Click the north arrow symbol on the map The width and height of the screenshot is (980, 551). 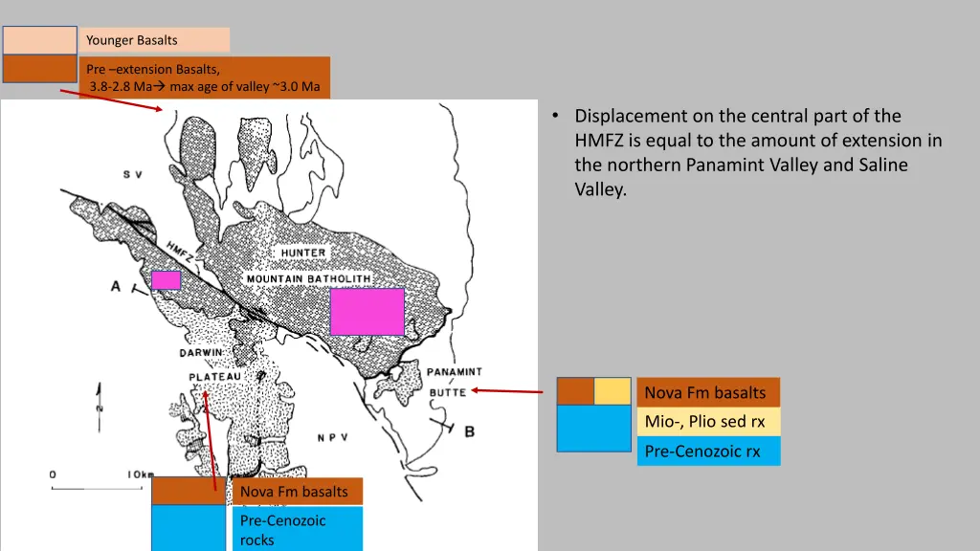point(99,408)
